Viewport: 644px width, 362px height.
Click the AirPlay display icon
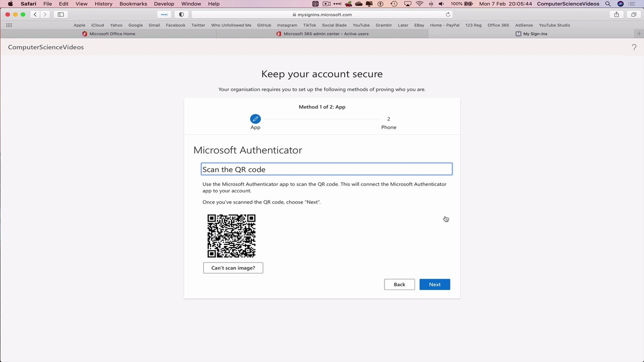[x=407, y=4]
